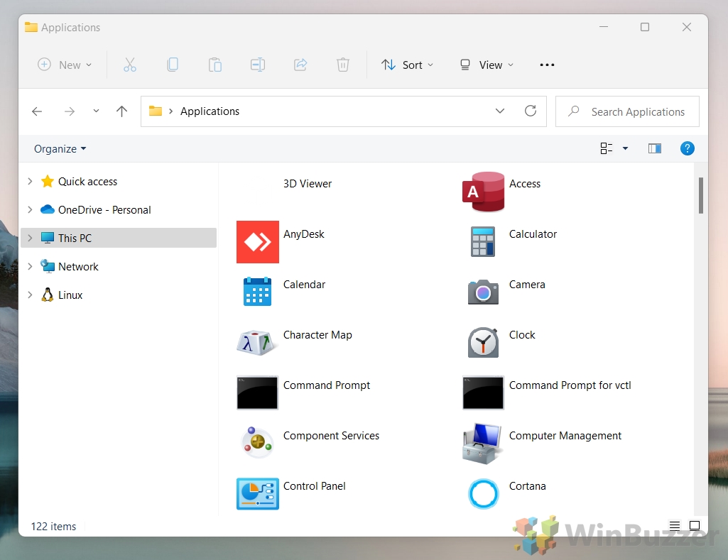Open the Sort dropdown menu
The image size is (728, 560).
tap(407, 65)
